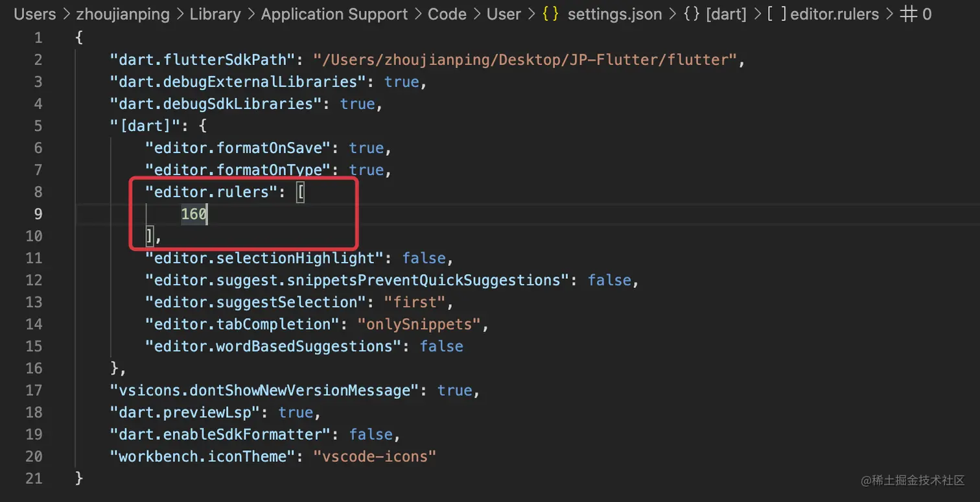Click the bracket icon before editor.rulers breadcrumb

point(776,14)
